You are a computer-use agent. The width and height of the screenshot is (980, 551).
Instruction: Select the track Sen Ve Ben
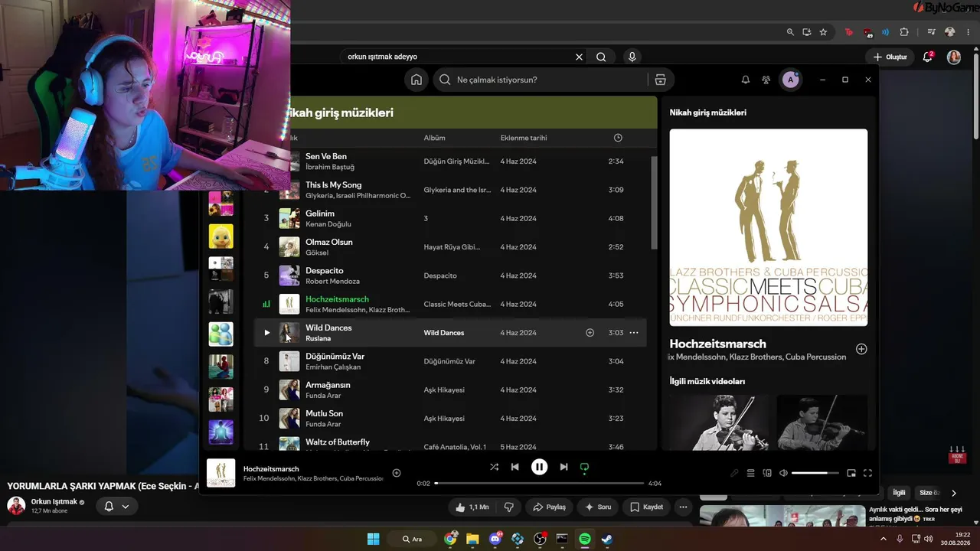coord(326,156)
